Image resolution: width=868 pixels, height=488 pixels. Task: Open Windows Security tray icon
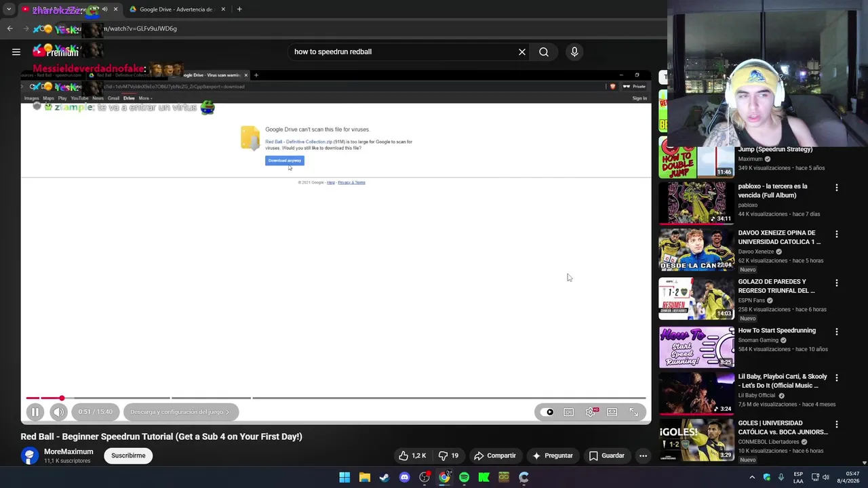click(x=767, y=477)
